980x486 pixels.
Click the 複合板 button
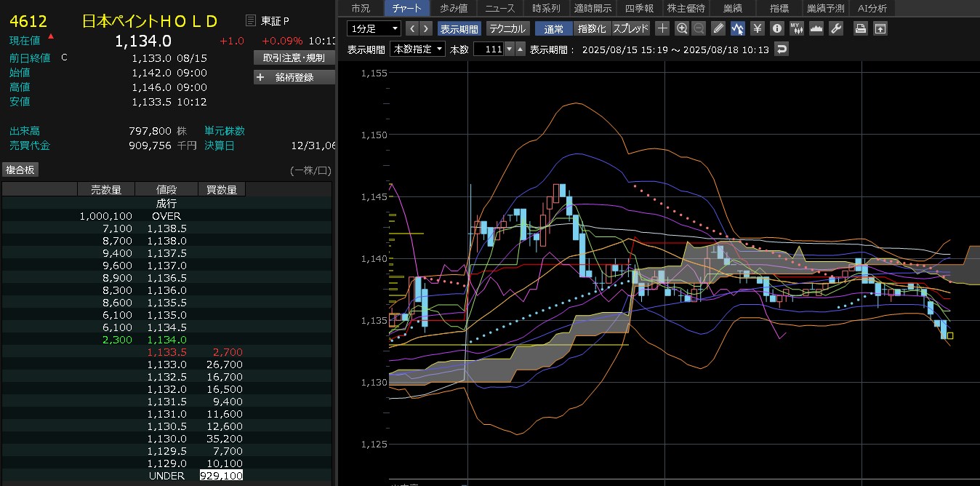[20, 170]
